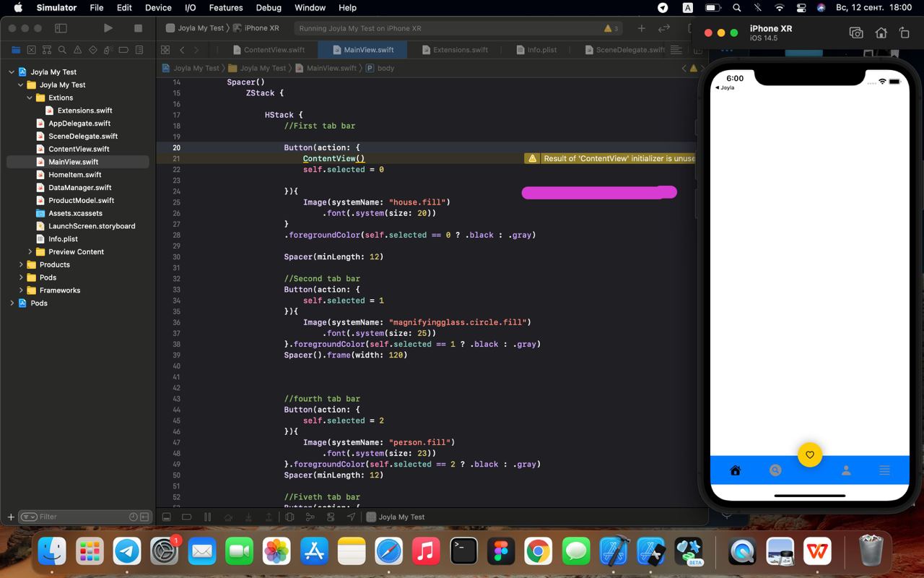Open the test navigator diamond icon
The width and height of the screenshot is (924, 578).
point(92,50)
